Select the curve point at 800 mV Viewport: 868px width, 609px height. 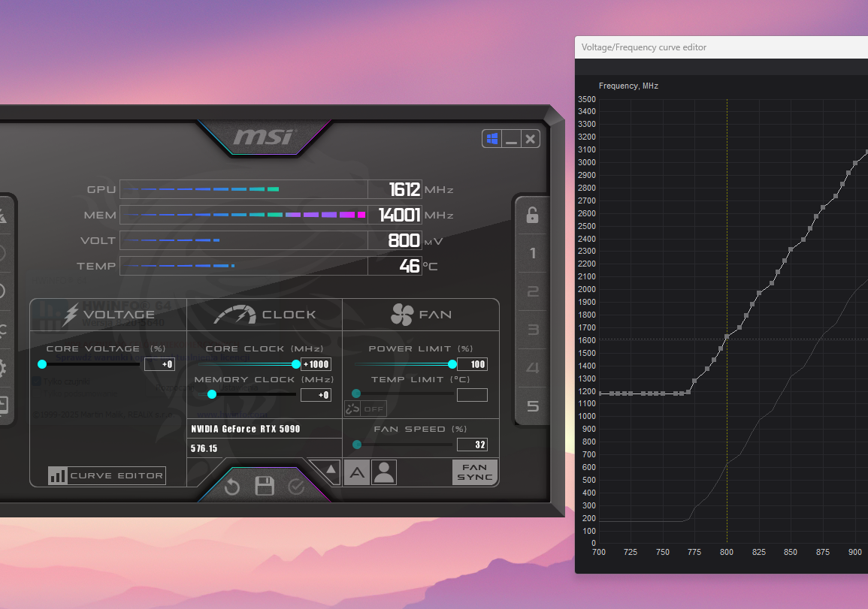click(x=727, y=336)
